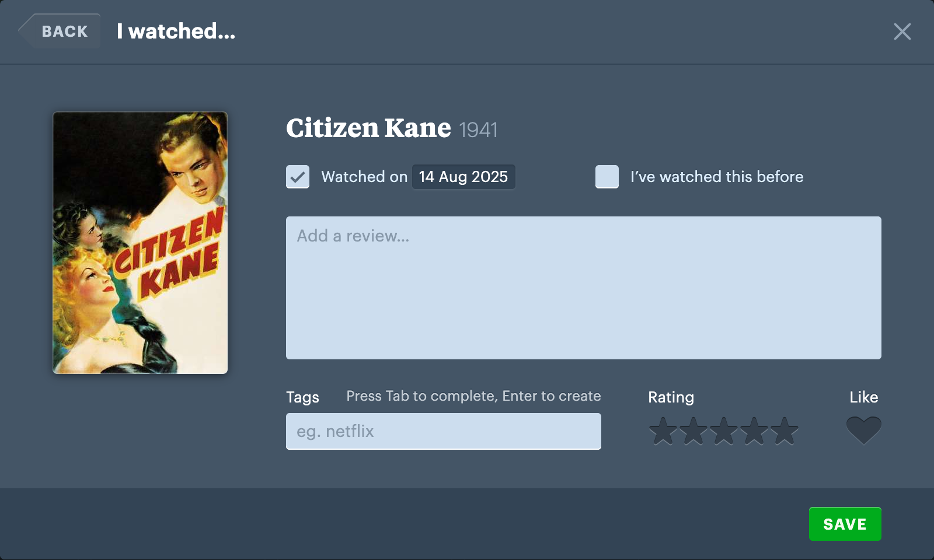Click the Citizen Kane poster thumbnail
934x560 pixels.
point(140,243)
